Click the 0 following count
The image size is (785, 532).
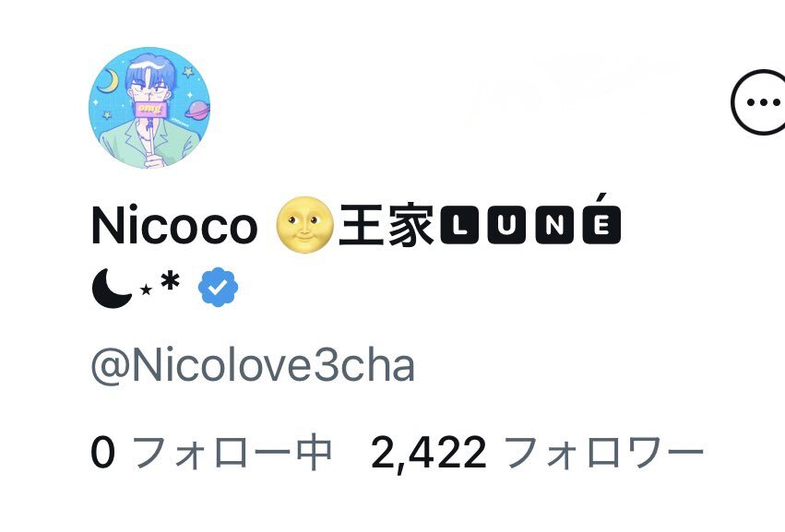102,453
